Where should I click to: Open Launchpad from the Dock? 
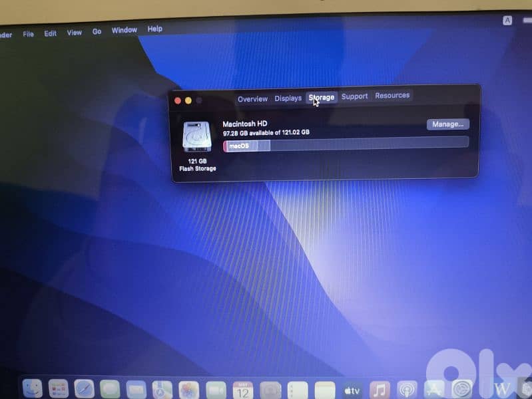point(59,388)
